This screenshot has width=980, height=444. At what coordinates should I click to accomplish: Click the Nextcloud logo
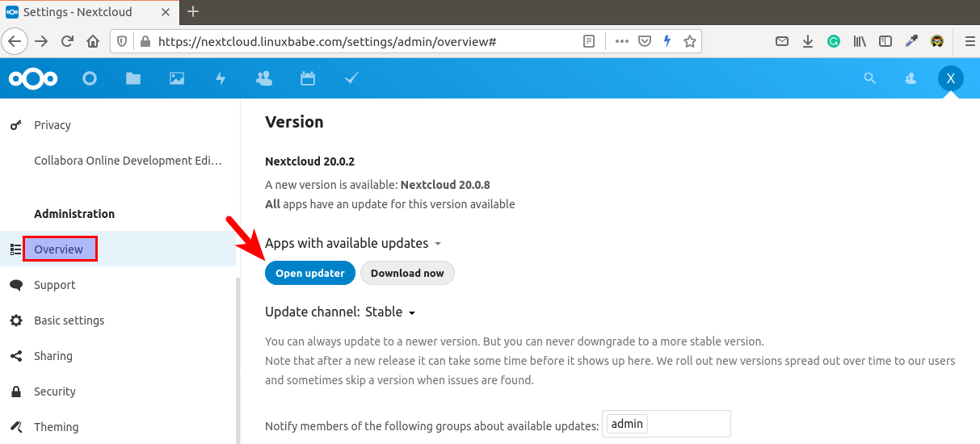[33, 78]
